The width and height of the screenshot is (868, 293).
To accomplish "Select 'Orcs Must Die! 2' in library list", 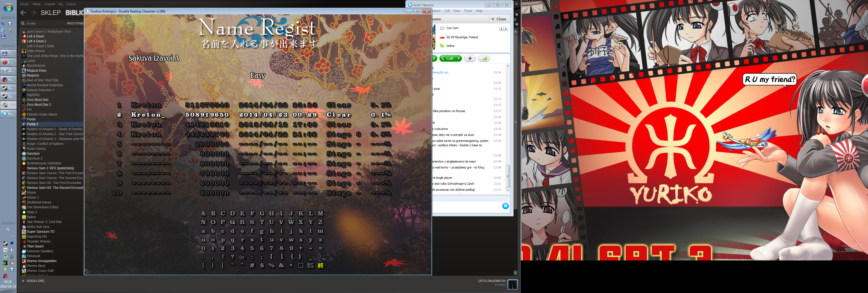I will [x=39, y=105].
